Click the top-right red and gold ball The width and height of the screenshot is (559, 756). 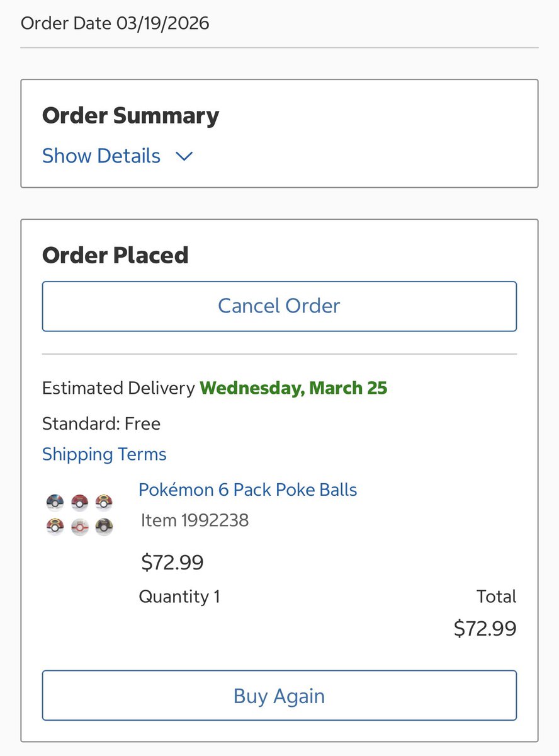coord(104,503)
